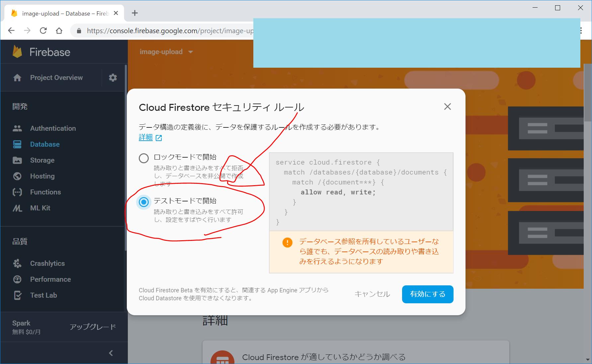
Task: Open a new browser tab
Action: tap(134, 13)
